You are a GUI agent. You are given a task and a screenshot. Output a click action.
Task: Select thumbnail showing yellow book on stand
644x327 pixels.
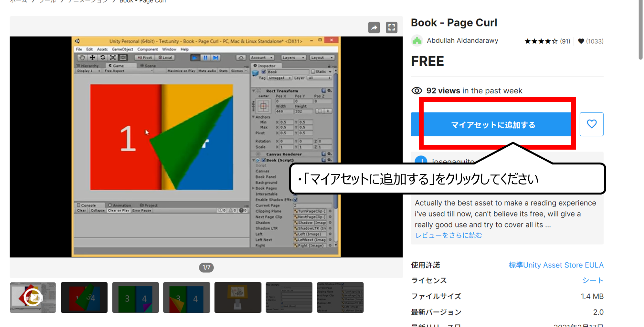238,297
